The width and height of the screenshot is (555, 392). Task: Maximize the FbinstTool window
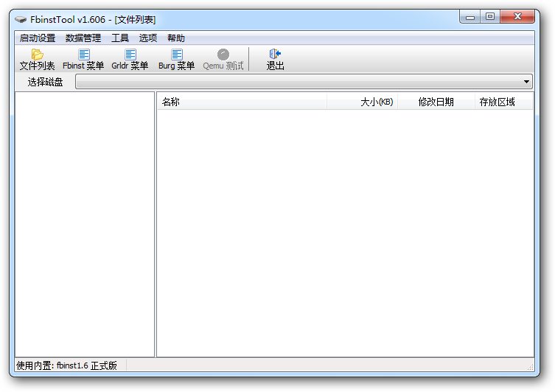(x=490, y=17)
